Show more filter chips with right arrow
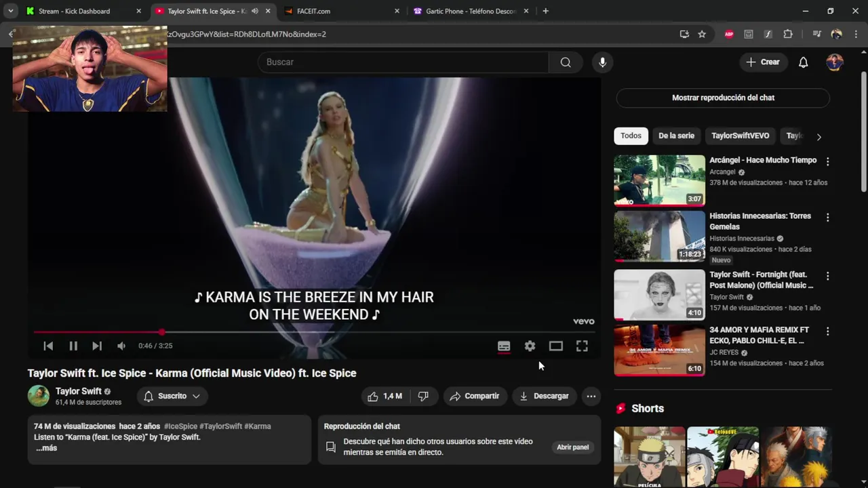Viewport: 868px width, 488px height. [x=818, y=136]
